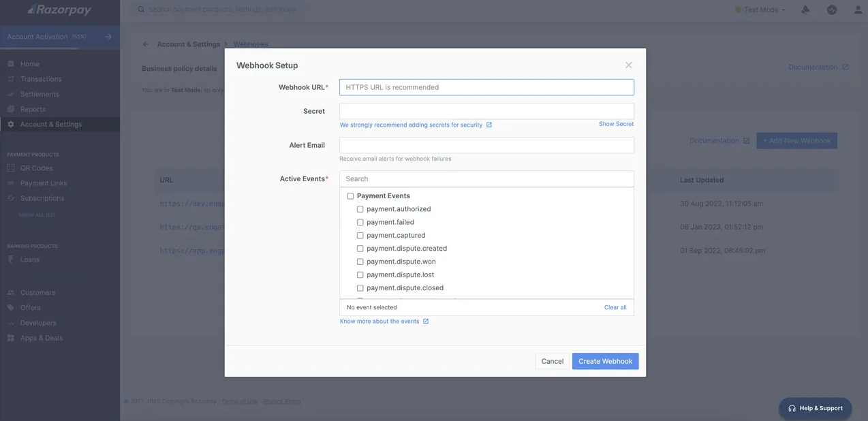The image size is (868, 421).
Task: Enable the payment.authorized event checkbox
Action: [360, 209]
